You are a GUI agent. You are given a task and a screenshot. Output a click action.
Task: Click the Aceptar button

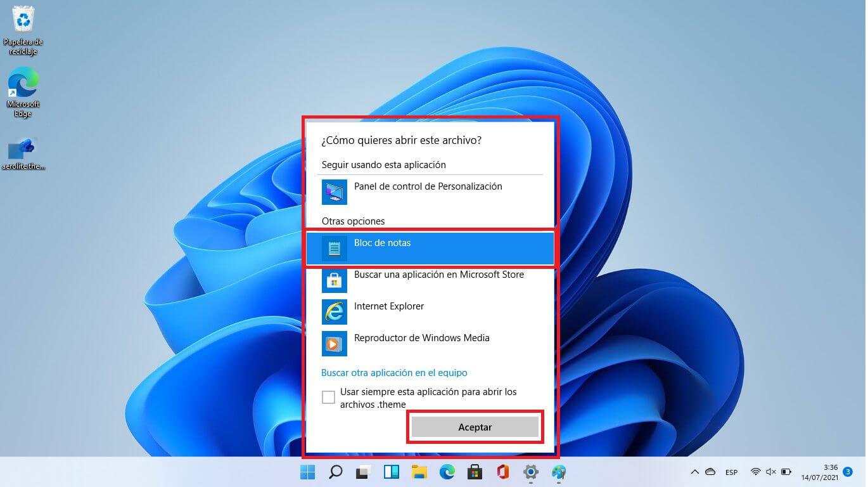click(x=475, y=427)
